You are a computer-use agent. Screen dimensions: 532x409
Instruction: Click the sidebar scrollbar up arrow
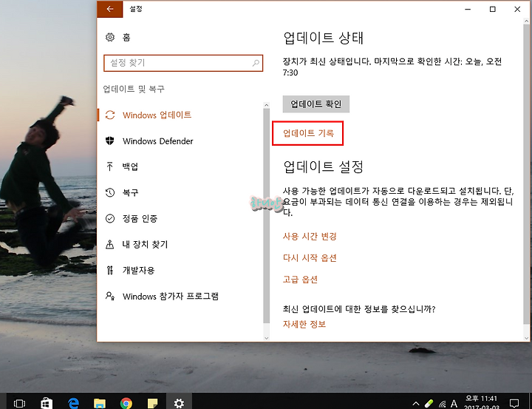point(266,105)
